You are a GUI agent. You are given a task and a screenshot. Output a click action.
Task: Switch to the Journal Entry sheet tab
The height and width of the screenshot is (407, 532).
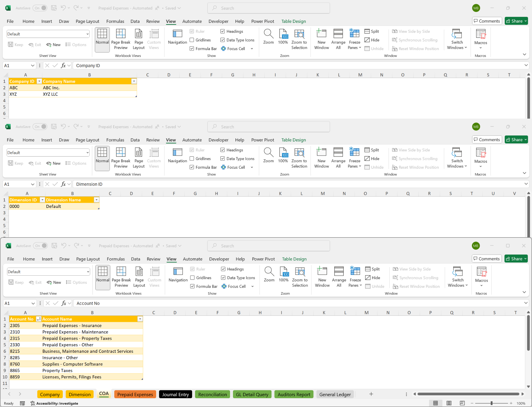tap(175, 394)
